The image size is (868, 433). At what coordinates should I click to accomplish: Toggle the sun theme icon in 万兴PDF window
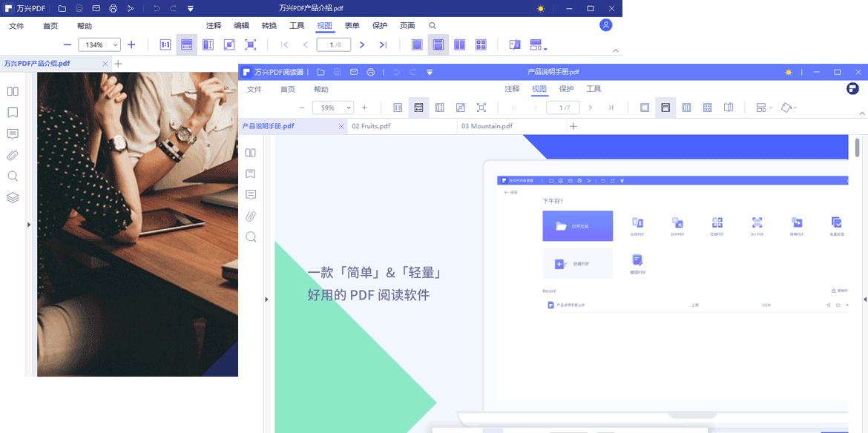[x=541, y=9]
